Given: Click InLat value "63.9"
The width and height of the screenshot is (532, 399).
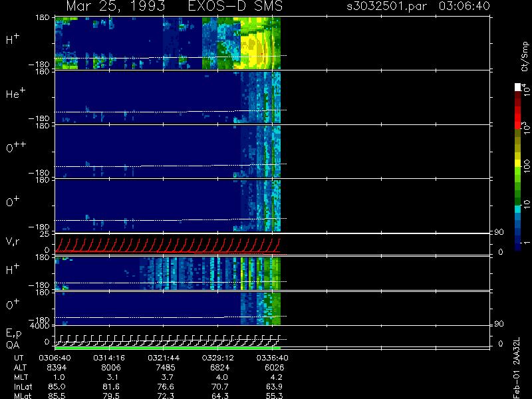Looking at the screenshot, I should 274,386.
